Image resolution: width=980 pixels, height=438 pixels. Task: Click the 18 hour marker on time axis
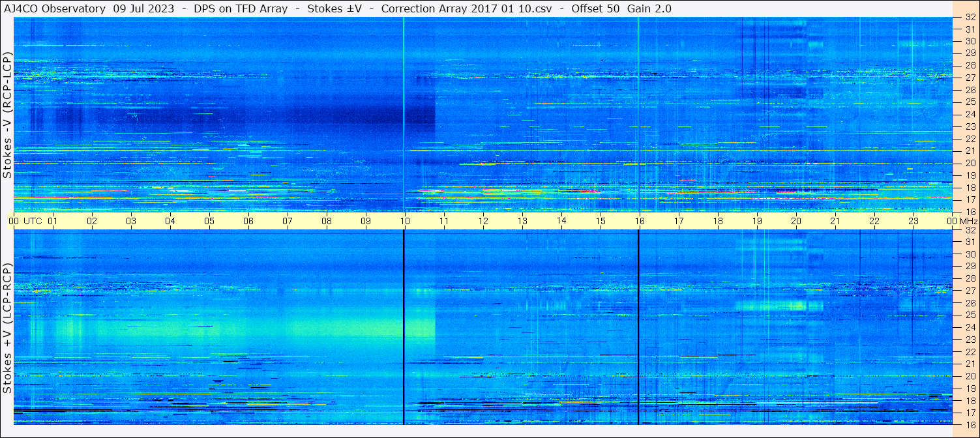[718, 221]
